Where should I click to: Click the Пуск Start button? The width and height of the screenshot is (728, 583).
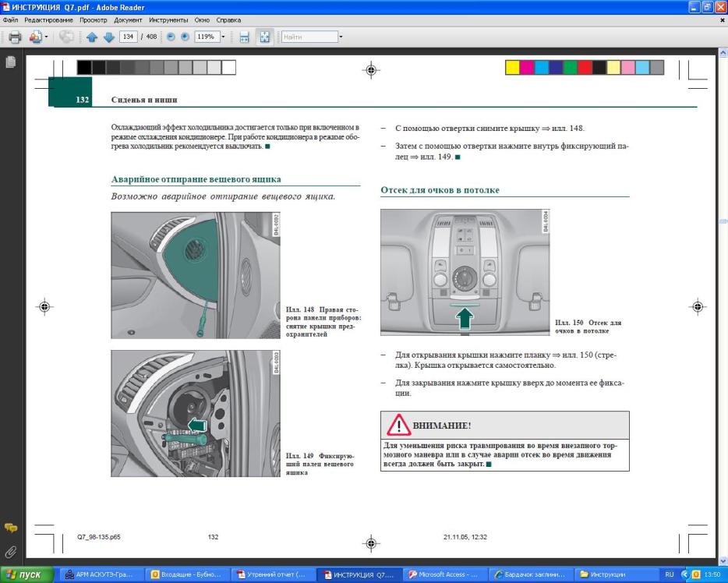(x=27, y=574)
